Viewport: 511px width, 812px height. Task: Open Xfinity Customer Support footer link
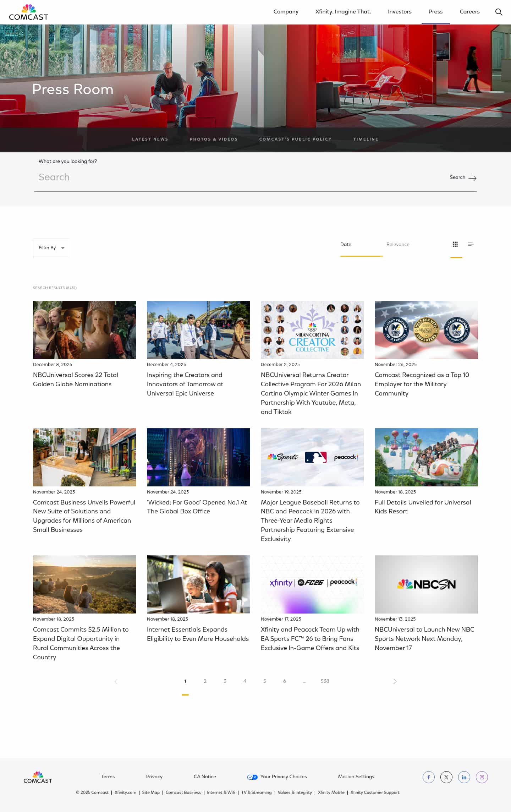coord(375,792)
